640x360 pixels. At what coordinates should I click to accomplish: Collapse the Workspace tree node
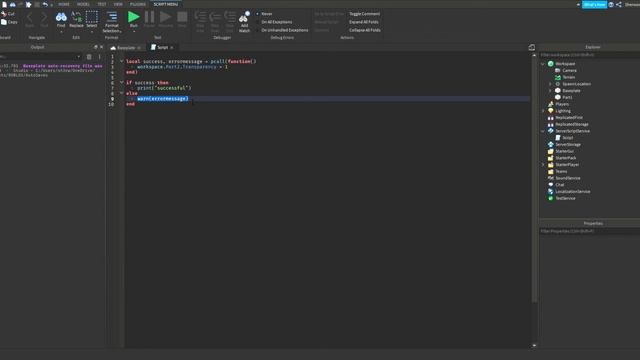pyautogui.click(x=543, y=64)
